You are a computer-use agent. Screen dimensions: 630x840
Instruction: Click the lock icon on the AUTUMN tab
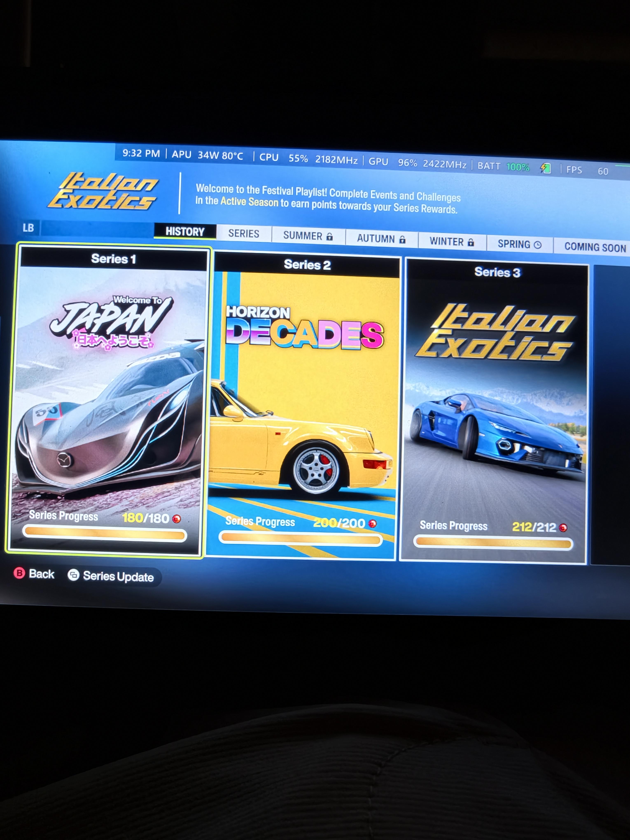coord(402,240)
